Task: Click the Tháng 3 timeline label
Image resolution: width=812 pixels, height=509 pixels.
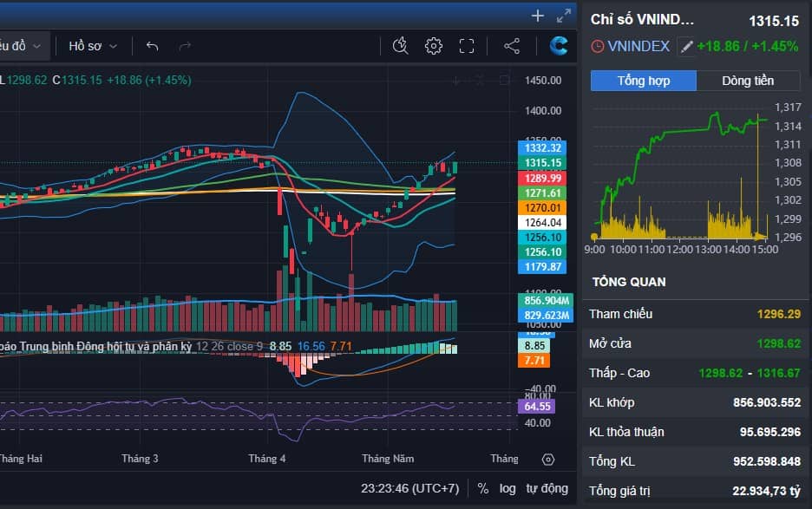Action: [140, 459]
